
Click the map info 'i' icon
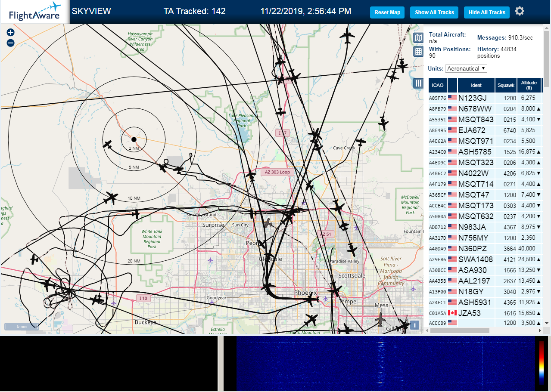coord(414,325)
